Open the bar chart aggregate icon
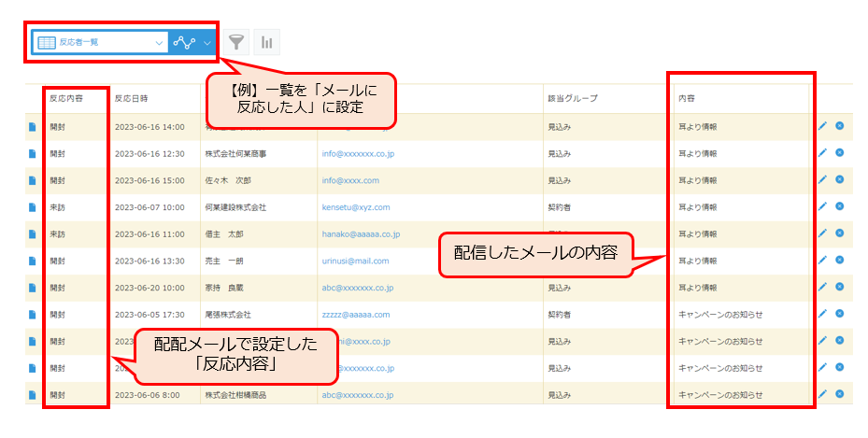This screenshot has height=438, width=868. point(267,42)
